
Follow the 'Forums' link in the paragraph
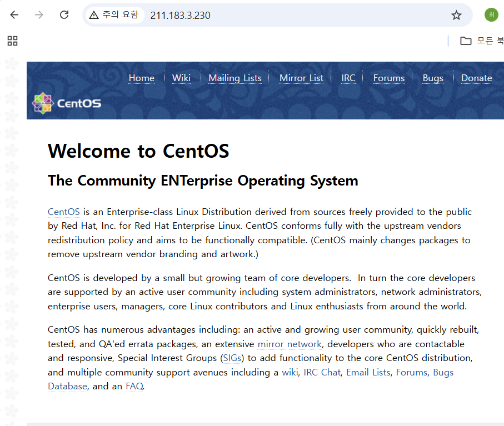412,372
